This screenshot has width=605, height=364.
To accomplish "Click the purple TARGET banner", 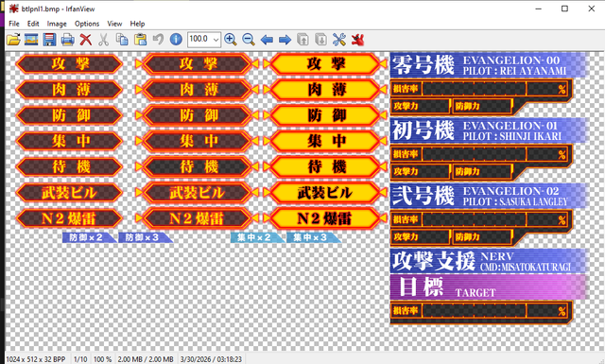I will (489, 286).
